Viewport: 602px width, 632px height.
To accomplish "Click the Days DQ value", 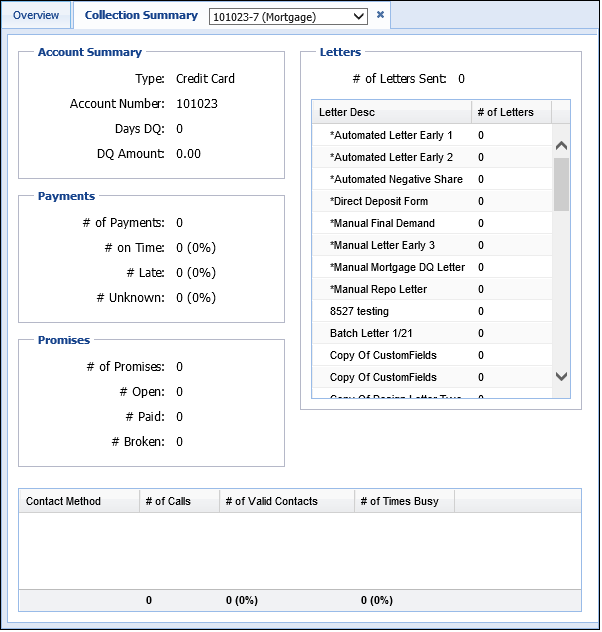I will 179,129.
